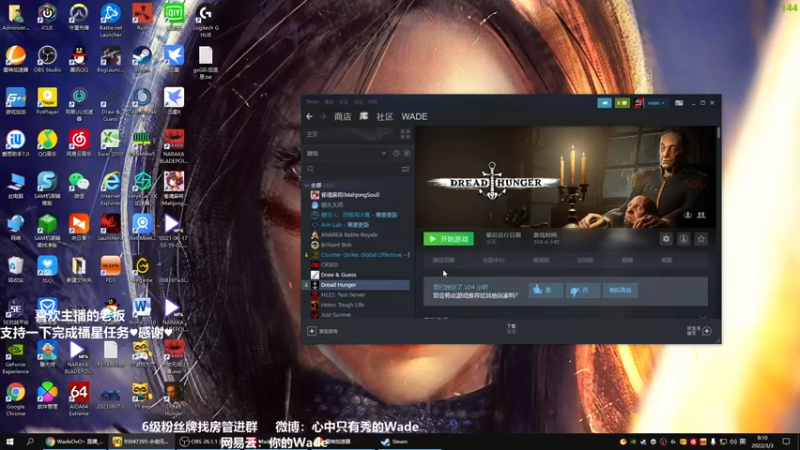Screen dimensions: 800x450
Task: Open Steam desktop shortcut icon
Action: [x=142, y=59]
